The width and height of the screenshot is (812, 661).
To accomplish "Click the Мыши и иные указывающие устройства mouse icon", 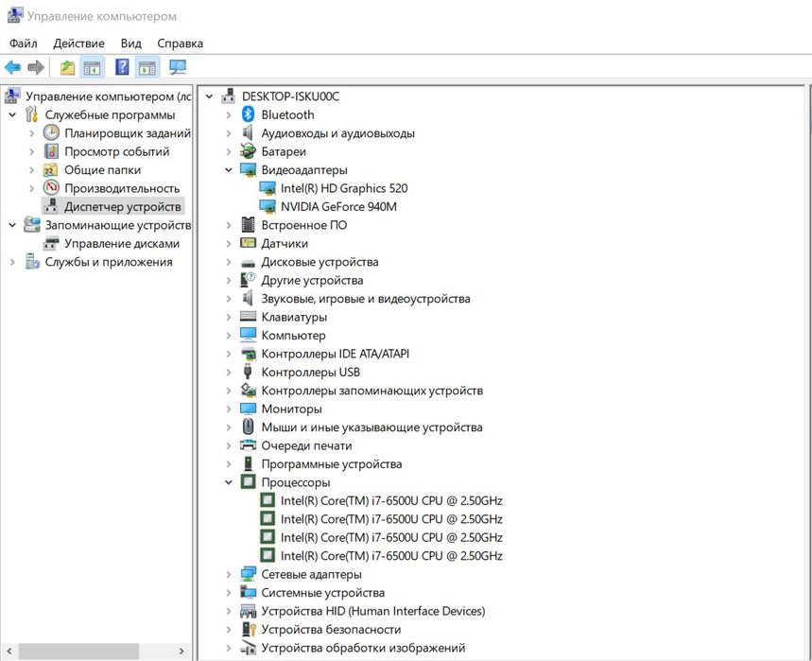I will [x=248, y=426].
